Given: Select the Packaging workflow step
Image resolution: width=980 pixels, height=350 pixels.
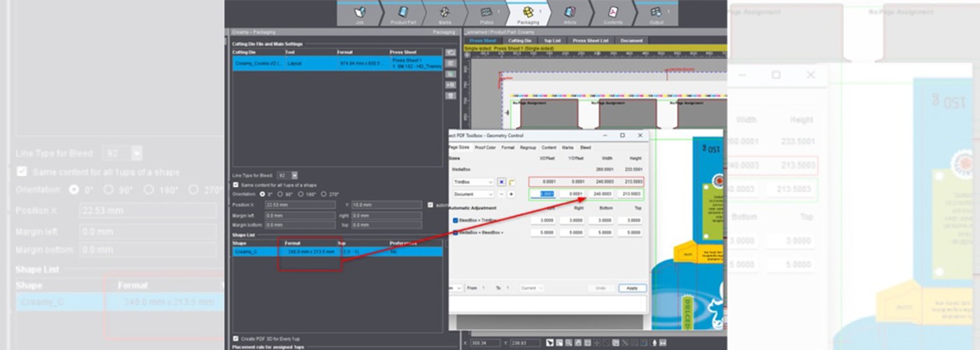Looking at the screenshot, I should pyautogui.click(x=528, y=14).
